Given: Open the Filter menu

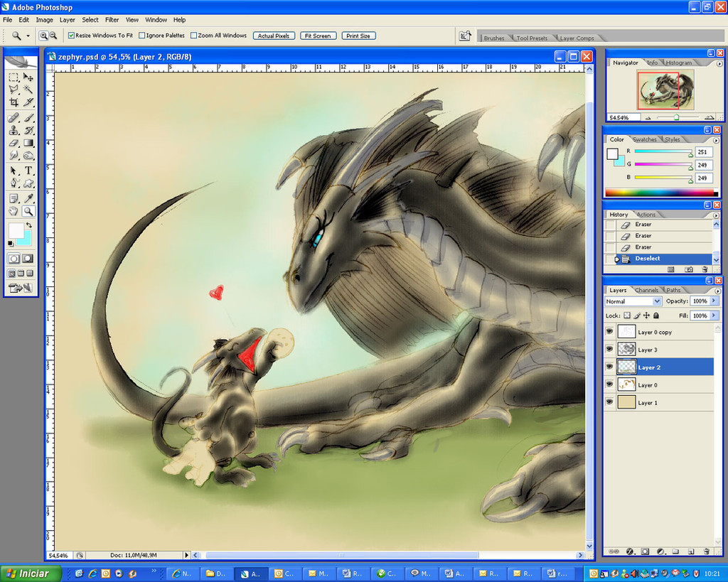Looking at the screenshot, I should [112, 20].
